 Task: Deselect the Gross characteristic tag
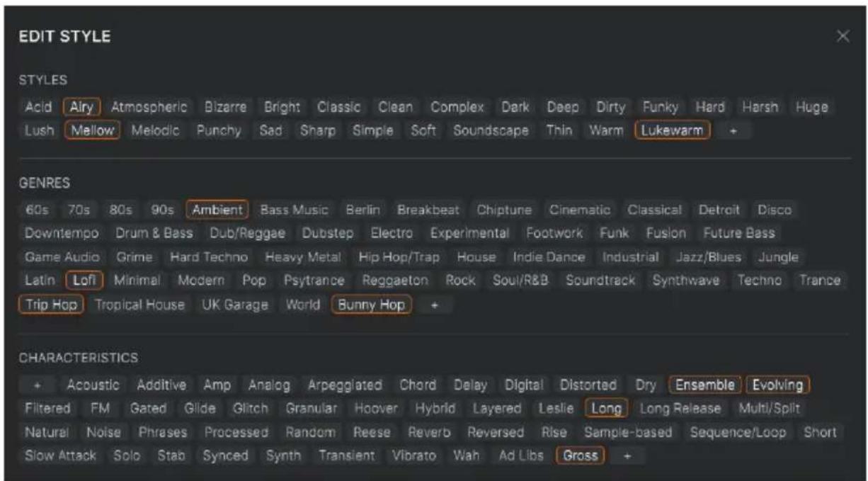coord(580,455)
